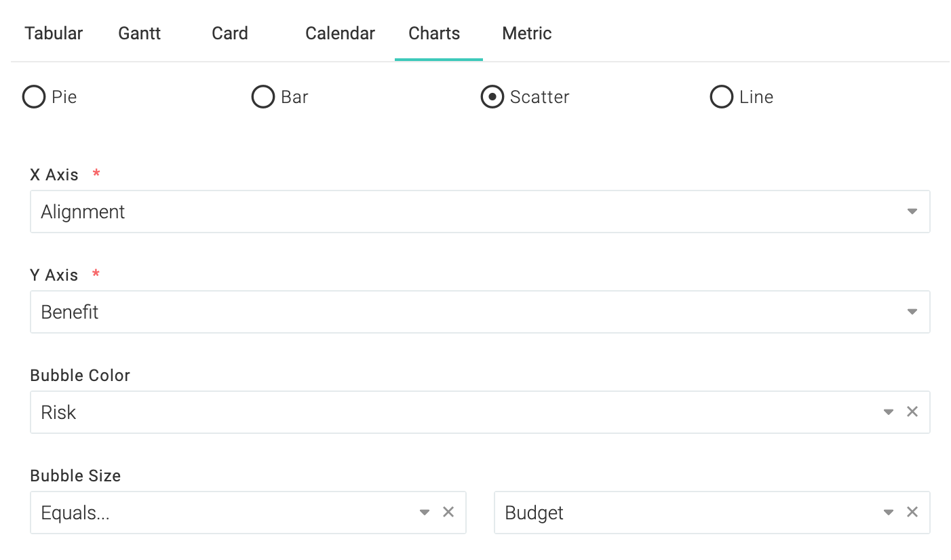Image resolution: width=951 pixels, height=560 pixels.
Task: Select the Pie chart radio button
Action: click(34, 97)
